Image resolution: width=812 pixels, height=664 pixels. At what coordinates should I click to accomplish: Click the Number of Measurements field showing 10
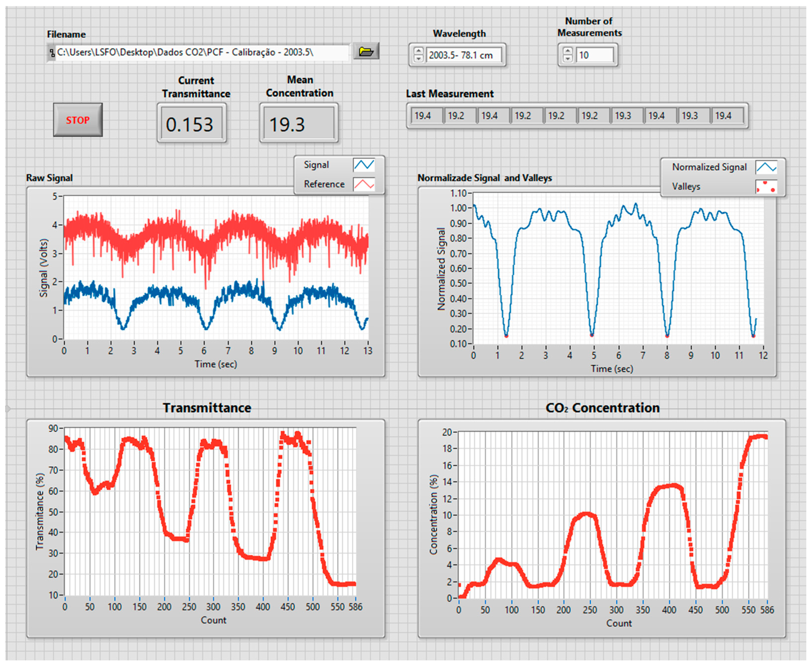tap(594, 55)
